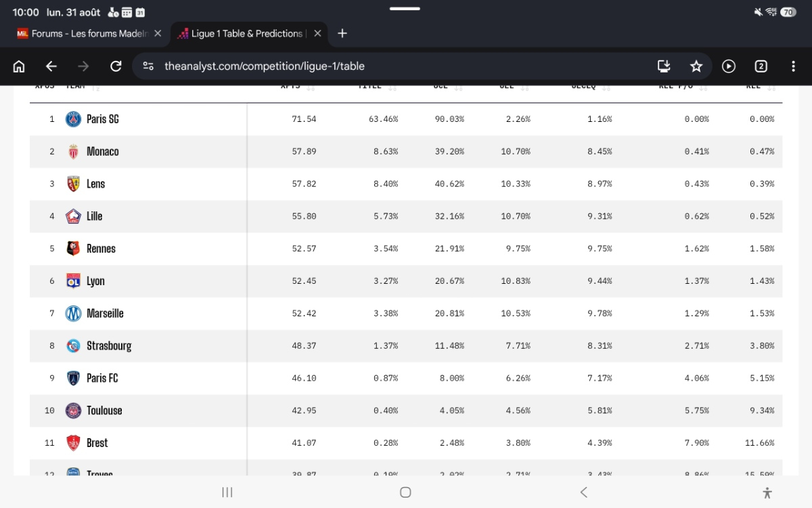Click the Lens club crest
This screenshot has height=508, width=812.
[x=73, y=184]
